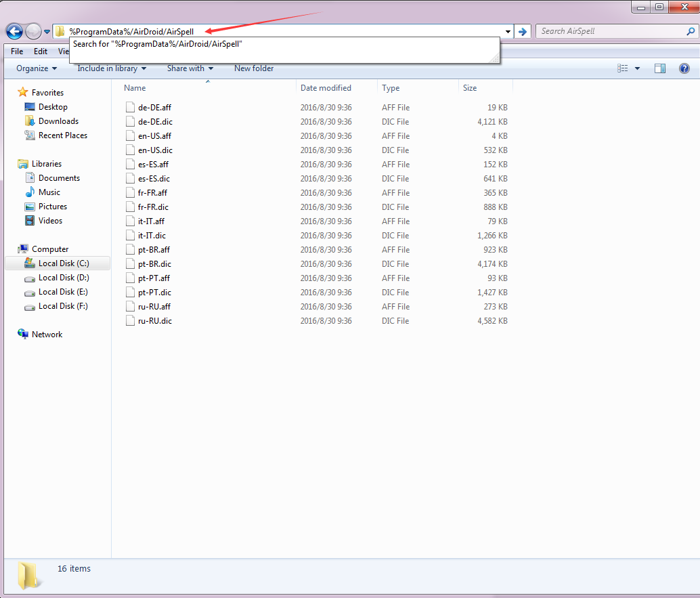Open the address bar history dropdown arrow
Image resolution: width=700 pixels, height=598 pixels.
508,32
